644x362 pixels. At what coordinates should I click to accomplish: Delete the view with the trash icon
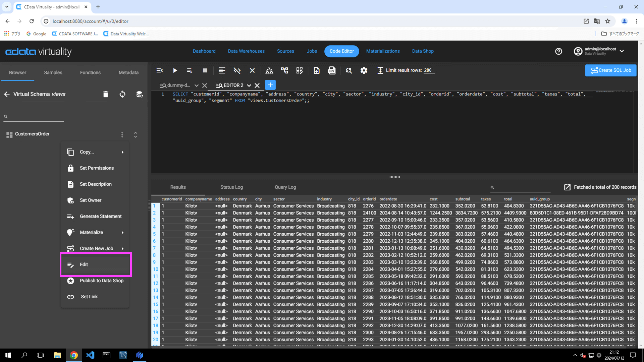105,94
